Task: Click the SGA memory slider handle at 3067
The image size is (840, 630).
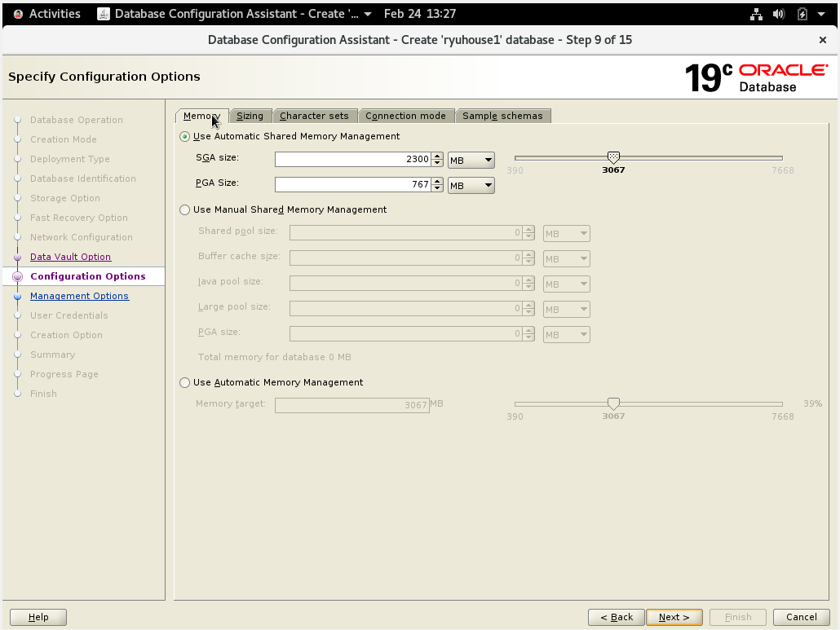Action: [x=613, y=157]
